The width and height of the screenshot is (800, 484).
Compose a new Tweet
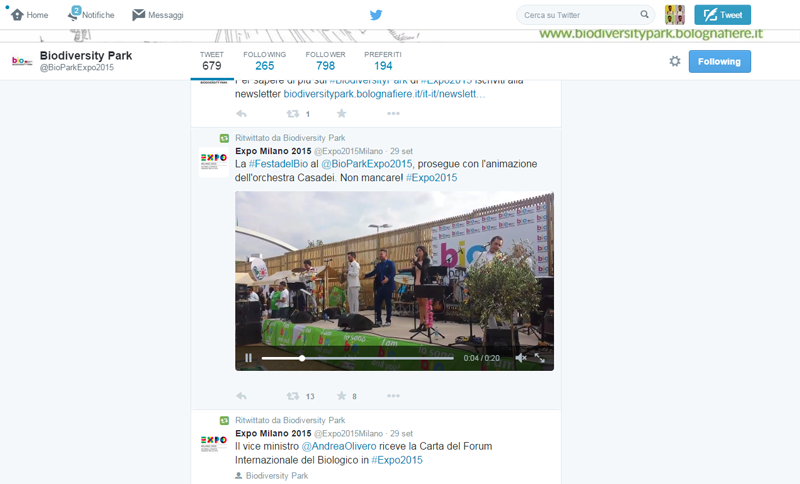click(722, 15)
